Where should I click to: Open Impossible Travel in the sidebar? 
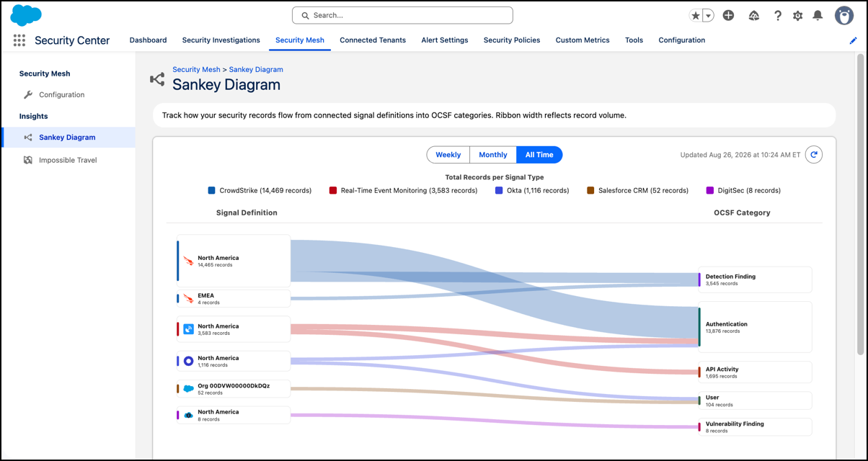pyautogui.click(x=68, y=160)
